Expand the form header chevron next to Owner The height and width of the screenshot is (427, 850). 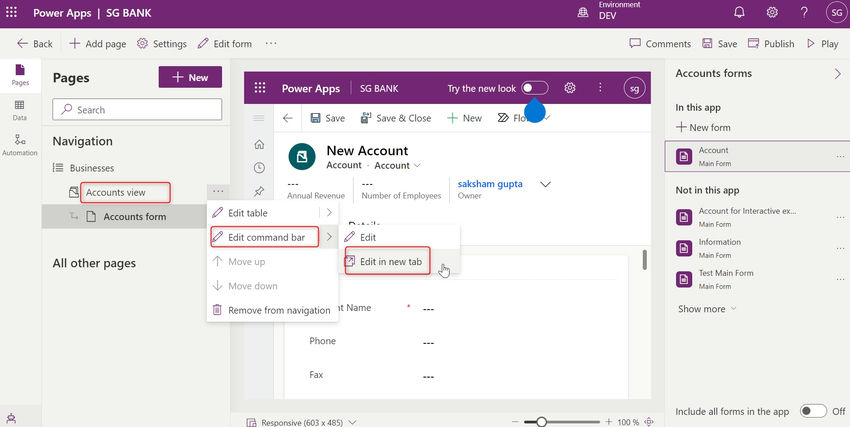[545, 184]
